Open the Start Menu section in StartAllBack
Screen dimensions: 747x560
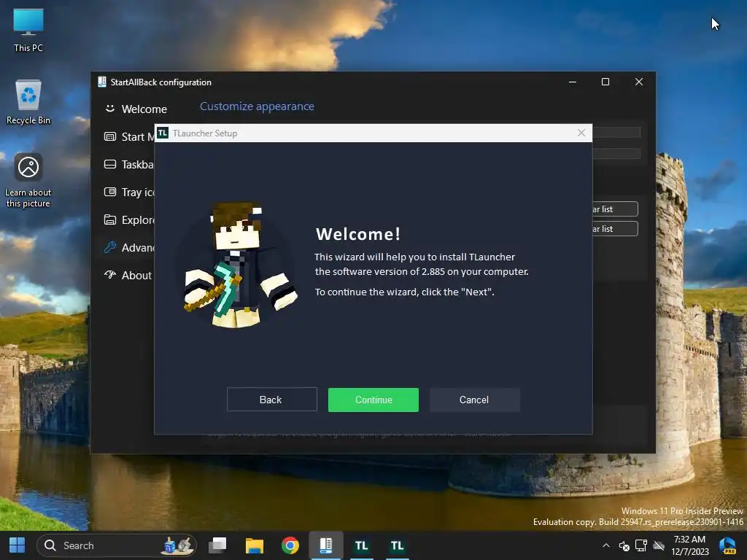coord(129,136)
